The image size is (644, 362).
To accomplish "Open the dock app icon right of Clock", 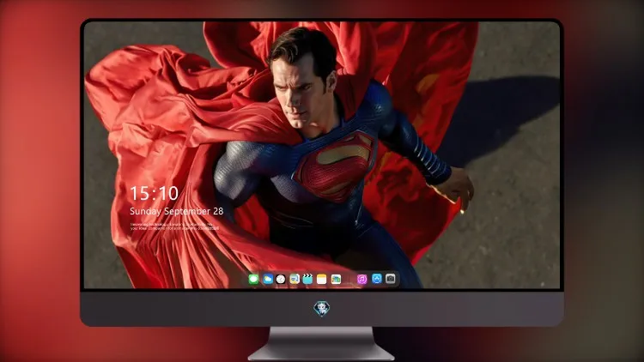I will (x=295, y=279).
